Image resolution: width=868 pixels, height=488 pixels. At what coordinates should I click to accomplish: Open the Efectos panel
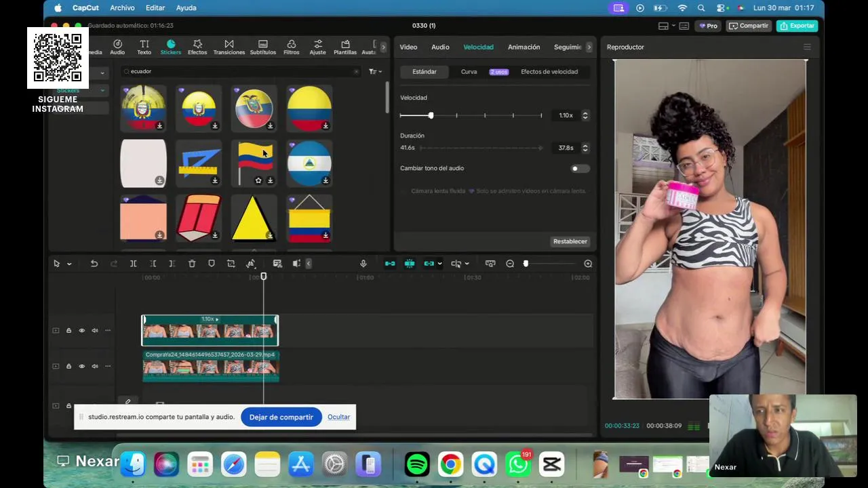tap(197, 47)
